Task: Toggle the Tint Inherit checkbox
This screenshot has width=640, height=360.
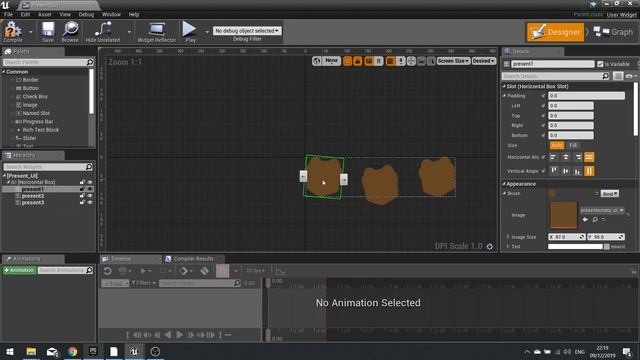Action: coord(607,247)
